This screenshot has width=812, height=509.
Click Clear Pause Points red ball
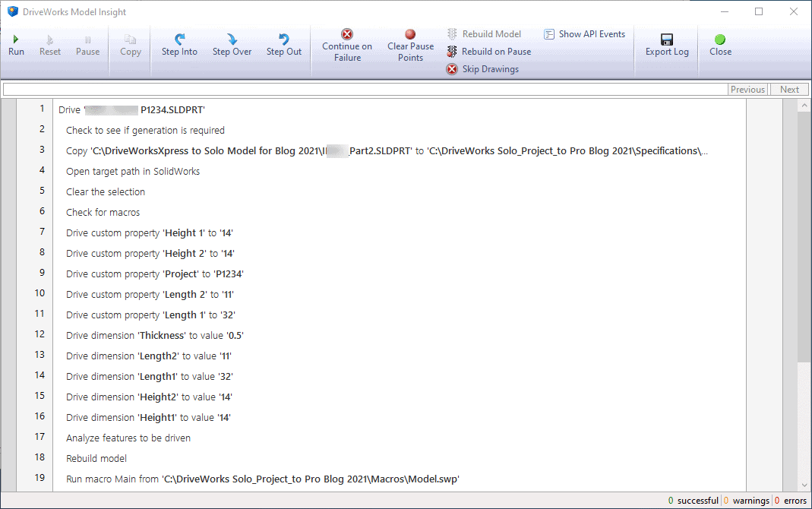pos(410,34)
